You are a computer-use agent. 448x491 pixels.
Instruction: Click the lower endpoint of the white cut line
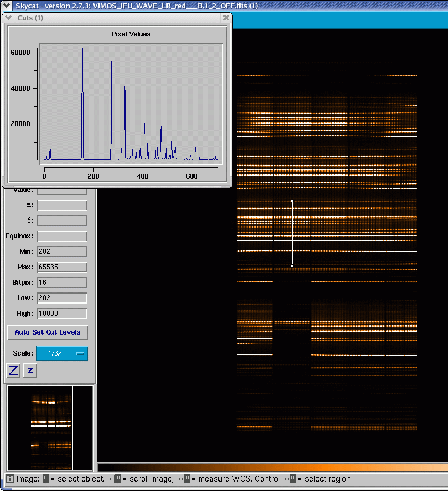click(292, 265)
